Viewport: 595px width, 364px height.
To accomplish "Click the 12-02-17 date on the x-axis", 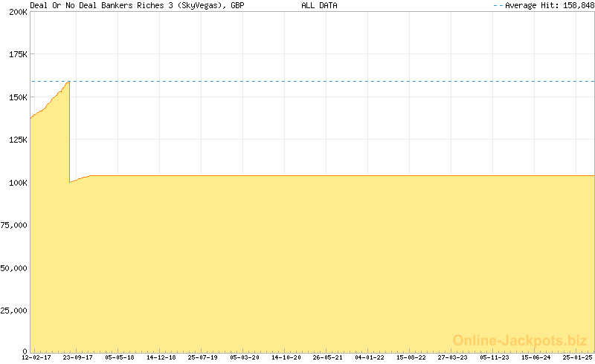I will [36, 357].
